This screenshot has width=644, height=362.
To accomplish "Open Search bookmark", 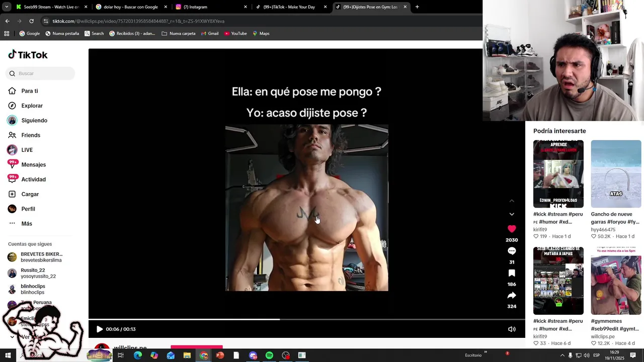I will coord(94,34).
